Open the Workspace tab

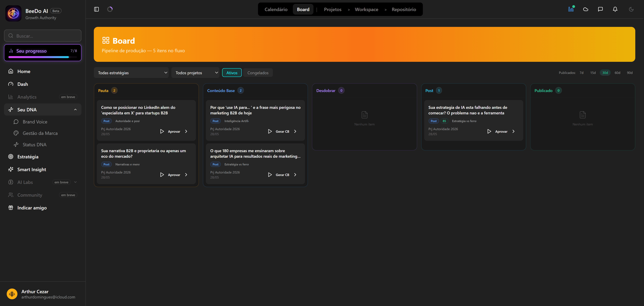[366, 9]
